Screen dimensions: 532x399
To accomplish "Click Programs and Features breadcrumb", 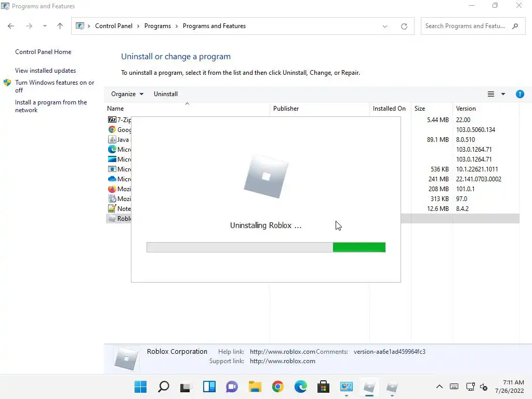I will pos(214,26).
